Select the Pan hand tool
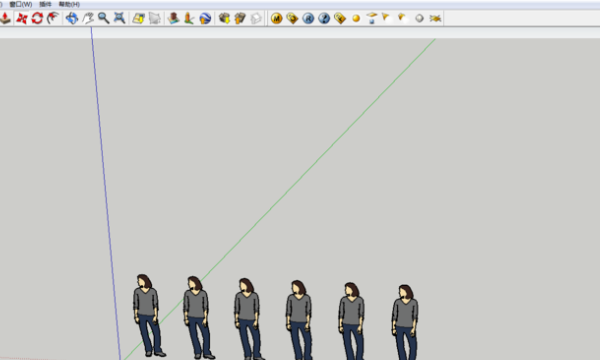The width and height of the screenshot is (600, 360). point(88,18)
